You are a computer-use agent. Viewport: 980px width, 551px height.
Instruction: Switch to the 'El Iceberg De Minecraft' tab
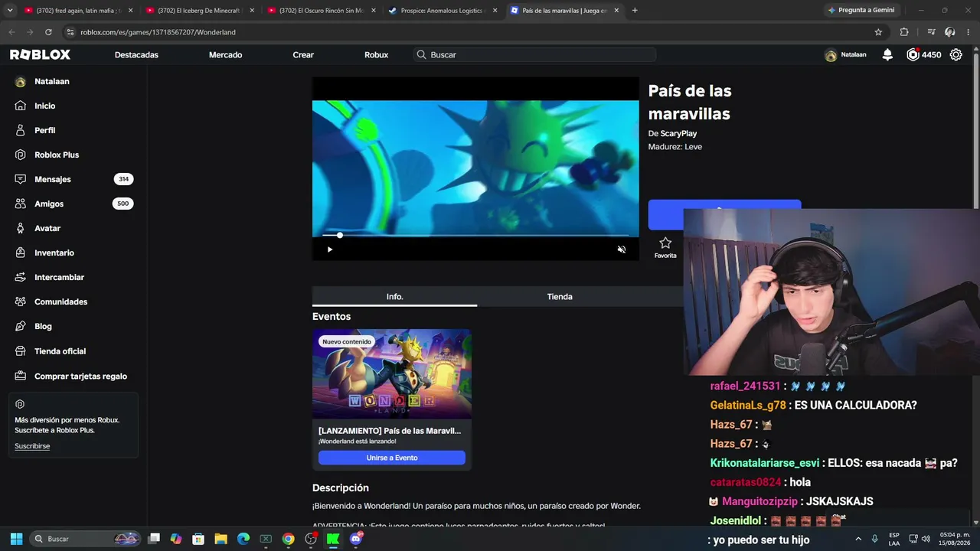200,11
